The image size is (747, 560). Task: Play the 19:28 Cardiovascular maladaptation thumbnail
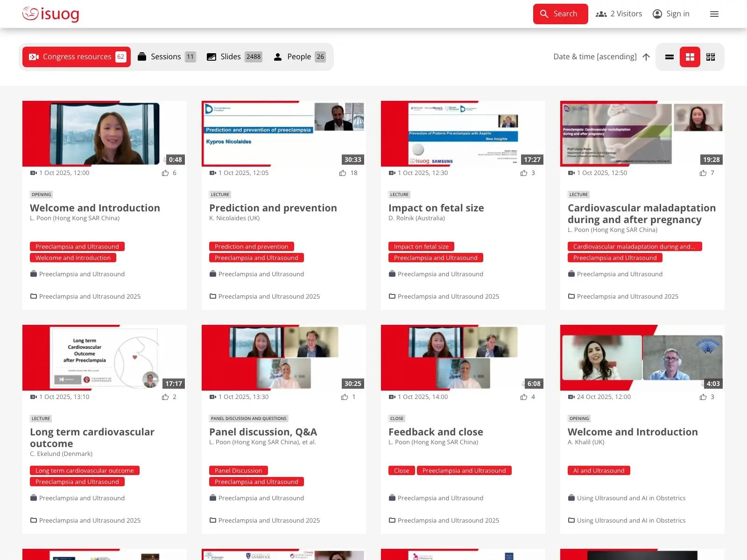pyautogui.click(x=642, y=133)
